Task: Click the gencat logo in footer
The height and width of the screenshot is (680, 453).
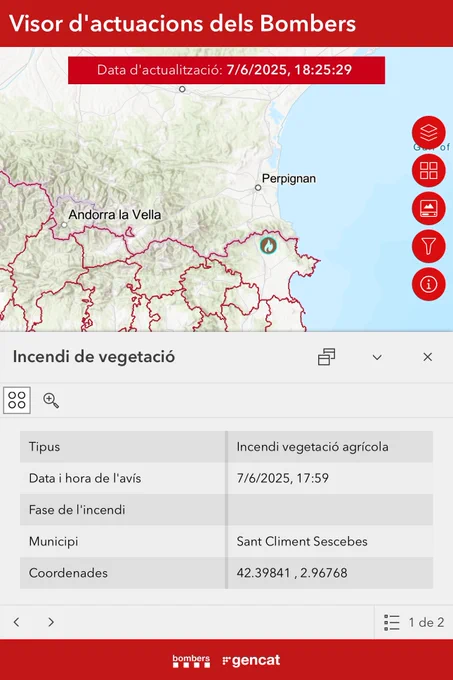Action: coord(251,660)
